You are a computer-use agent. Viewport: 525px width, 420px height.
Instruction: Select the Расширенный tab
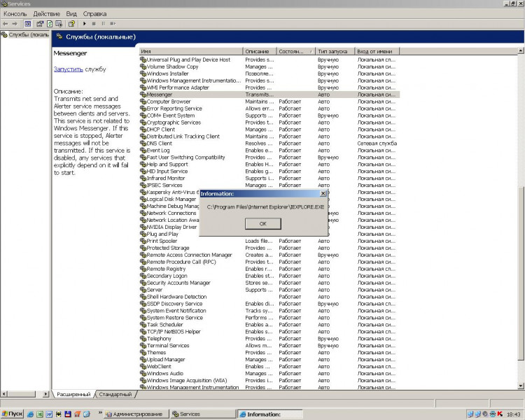click(x=73, y=395)
